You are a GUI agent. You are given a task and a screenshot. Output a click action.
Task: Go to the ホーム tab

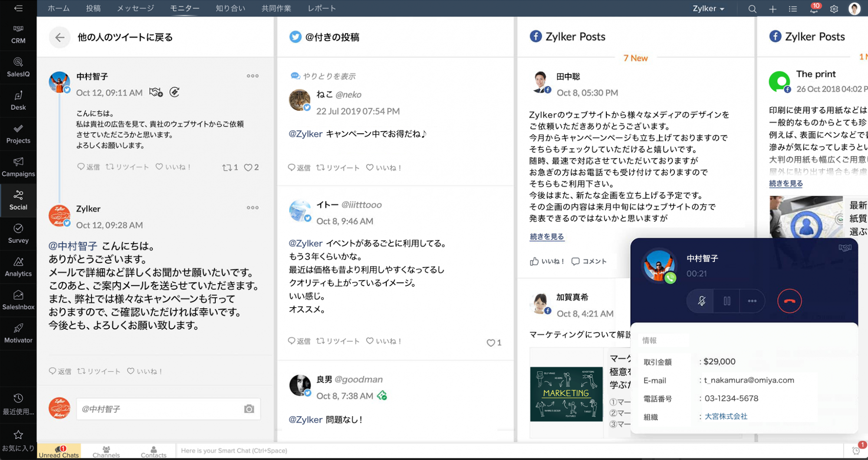[59, 8]
